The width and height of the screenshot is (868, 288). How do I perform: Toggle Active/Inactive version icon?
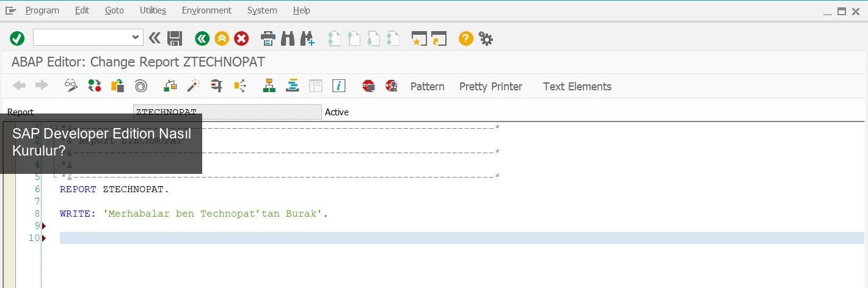click(x=95, y=86)
